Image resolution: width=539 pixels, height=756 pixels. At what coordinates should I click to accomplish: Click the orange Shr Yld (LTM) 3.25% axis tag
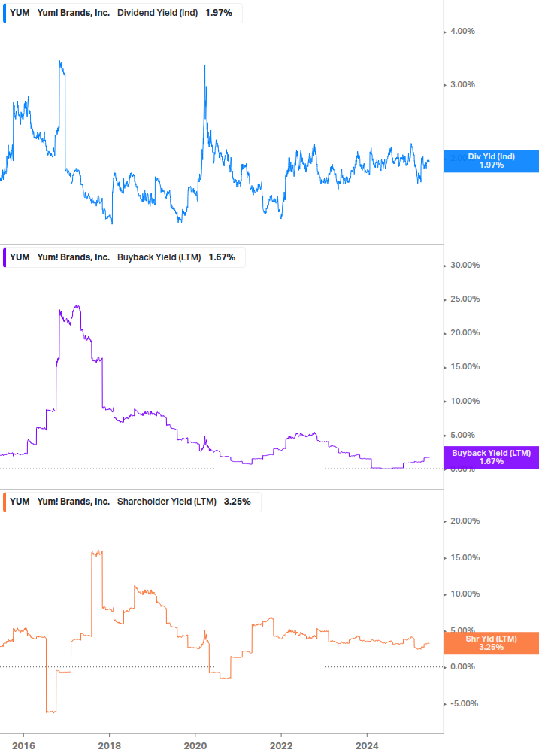coord(492,643)
